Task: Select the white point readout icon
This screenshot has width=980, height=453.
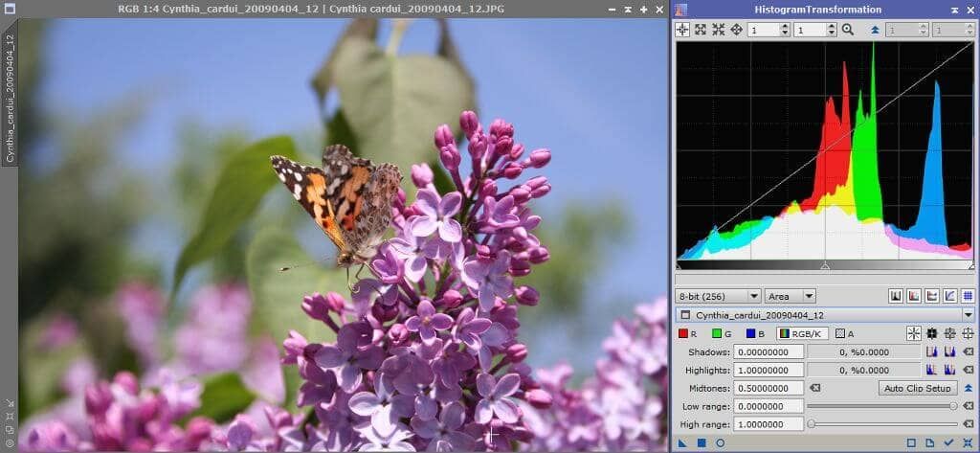Action: tap(969, 334)
